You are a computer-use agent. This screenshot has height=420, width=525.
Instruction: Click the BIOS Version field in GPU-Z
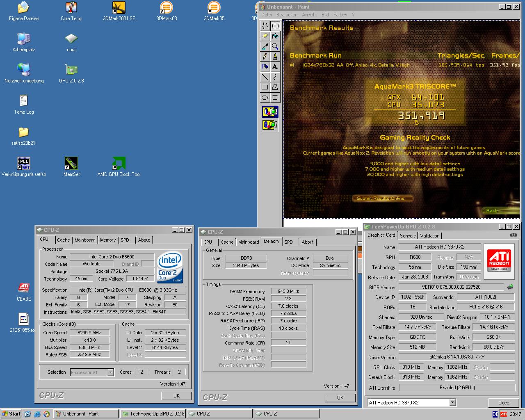pos(451,287)
